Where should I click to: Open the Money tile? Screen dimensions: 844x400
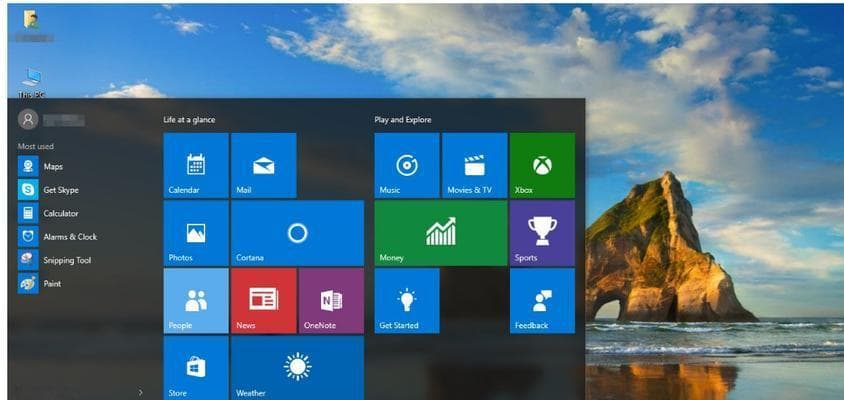click(x=441, y=233)
